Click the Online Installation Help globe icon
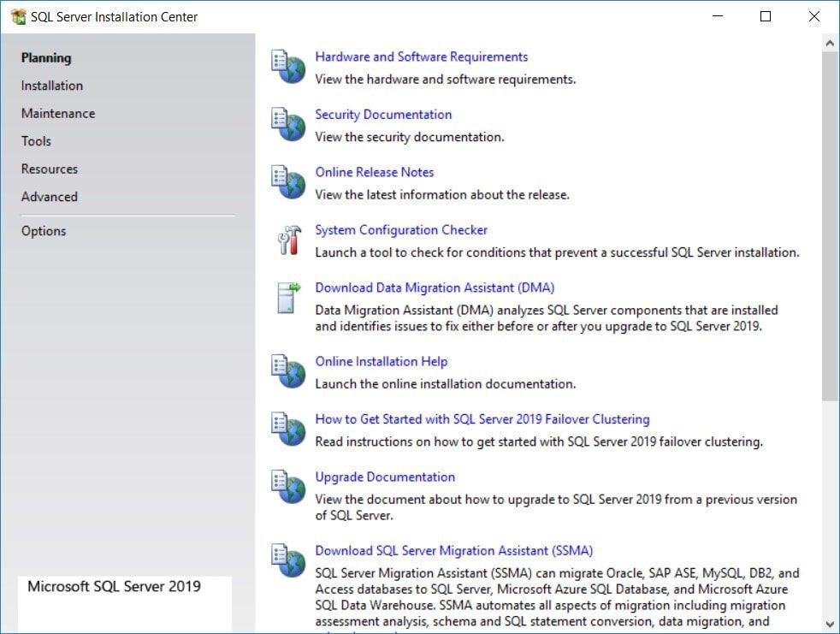840x634 pixels. pyautogui.click(x=289, y=372)
